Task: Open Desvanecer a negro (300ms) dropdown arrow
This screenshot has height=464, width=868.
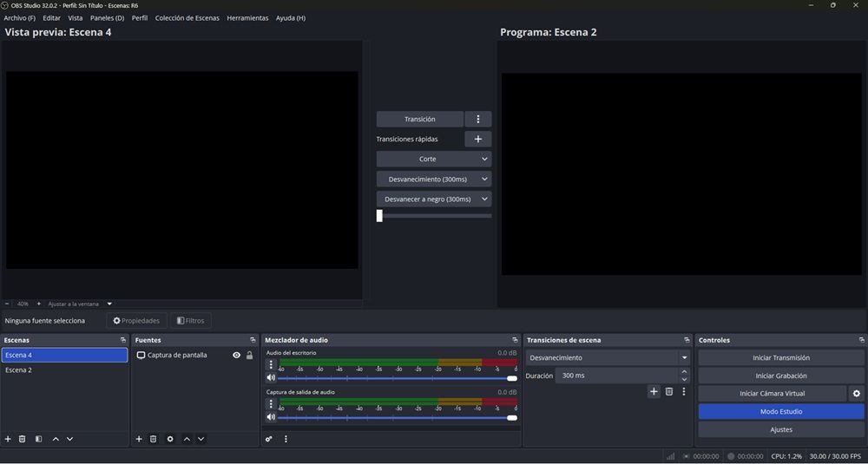Action: pyautogui.click(x=484, y=199)
